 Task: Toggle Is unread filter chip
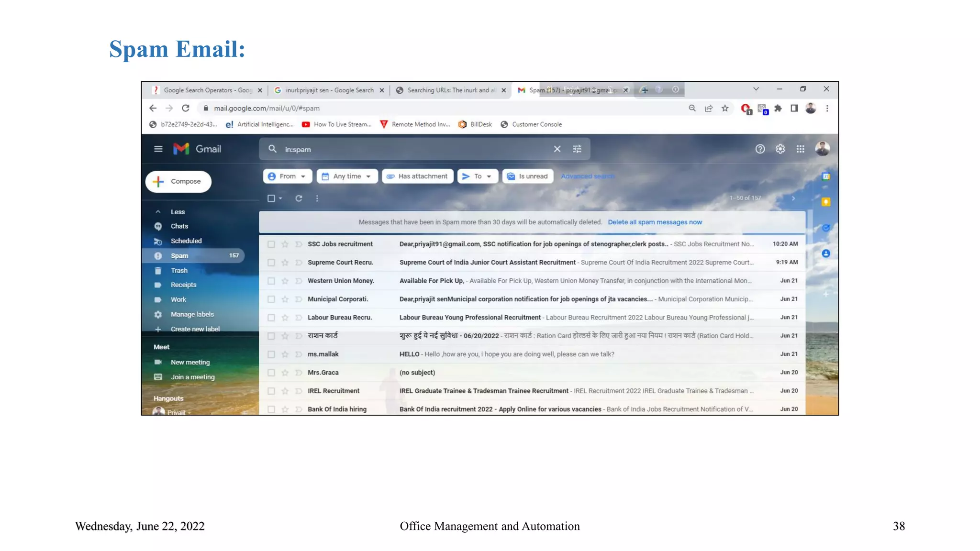tap(527, 176)
